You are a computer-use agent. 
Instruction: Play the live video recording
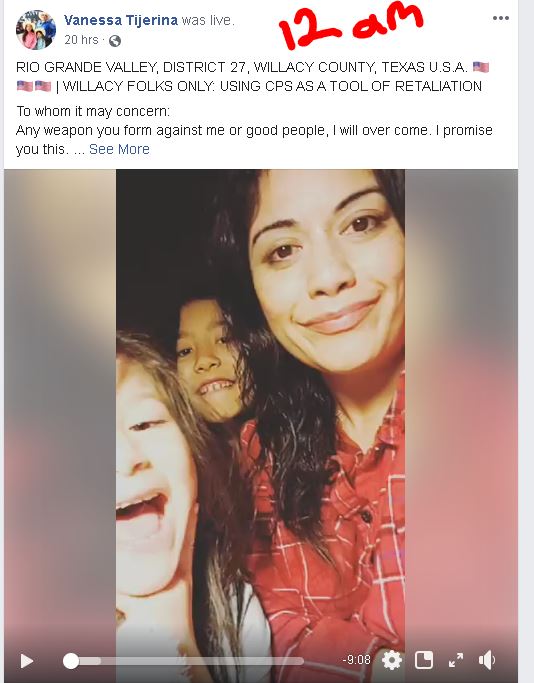click(x=27, y=661)
